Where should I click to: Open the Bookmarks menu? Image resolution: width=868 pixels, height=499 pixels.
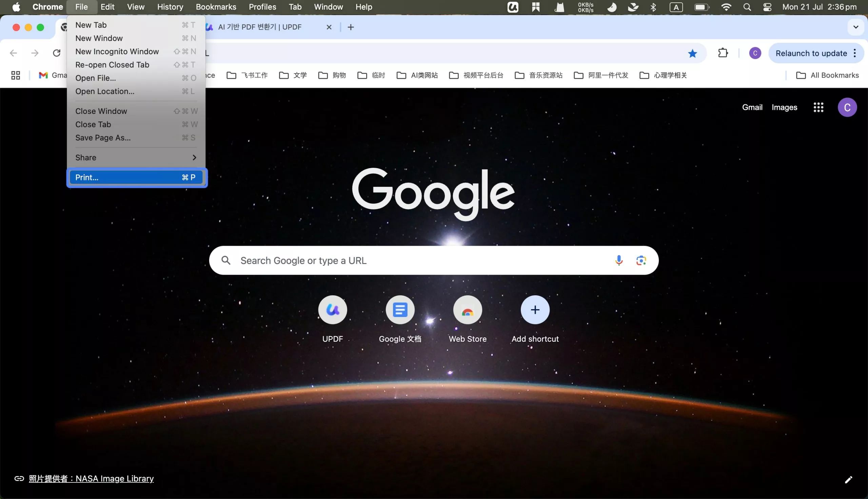[x=216, y=7]
